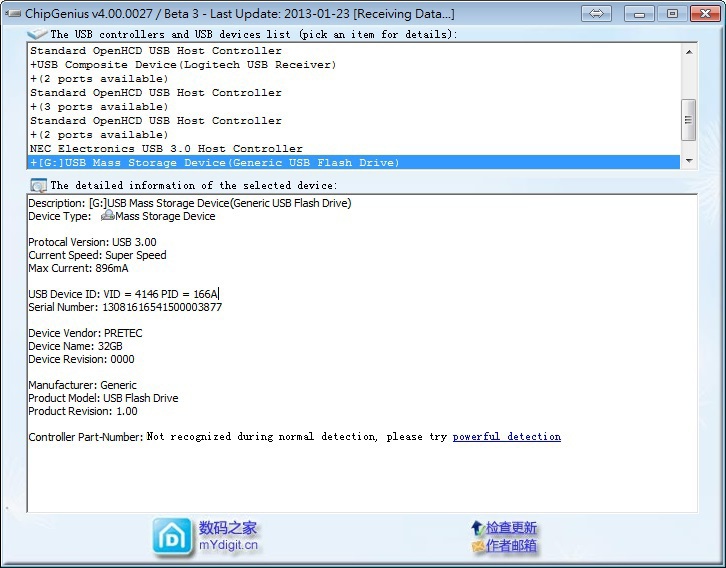
Task: Minimize the ChipGenius window
Action: pyautogui.click(x=639, y=14)
